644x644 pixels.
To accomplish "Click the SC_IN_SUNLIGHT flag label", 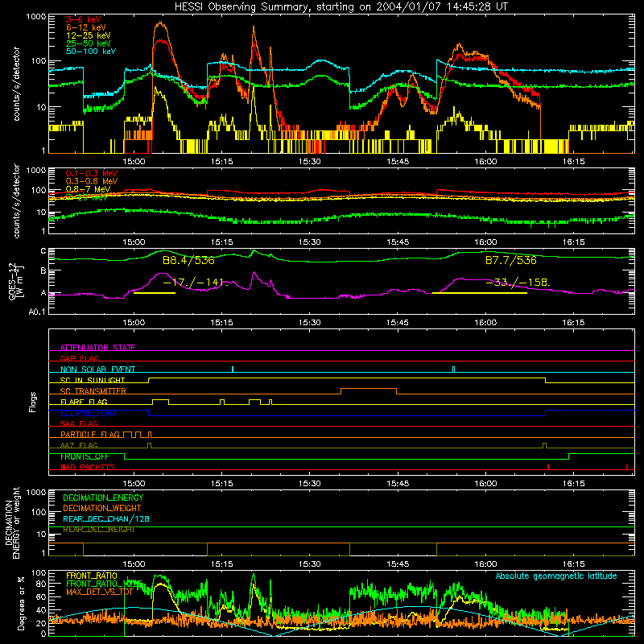I will pos(92,380).
